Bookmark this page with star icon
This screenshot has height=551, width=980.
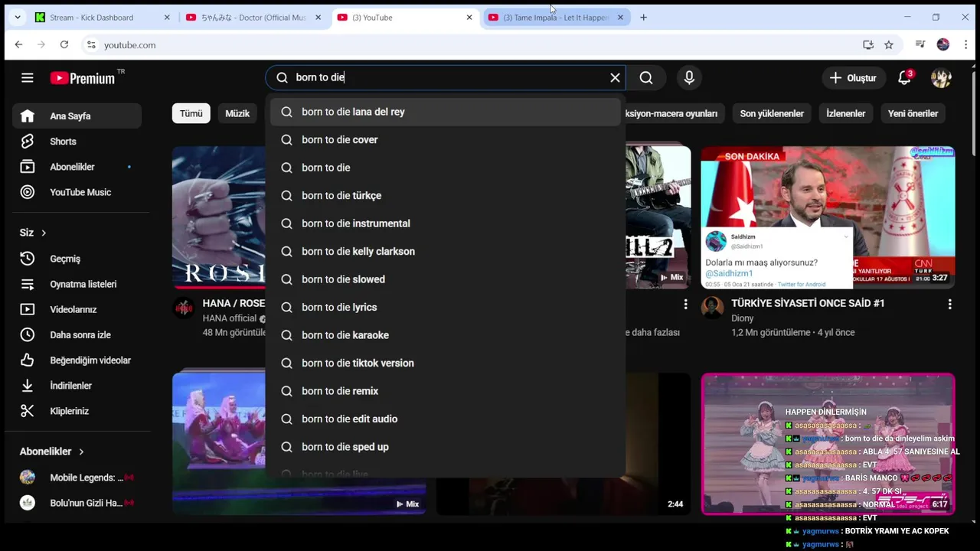888,45
